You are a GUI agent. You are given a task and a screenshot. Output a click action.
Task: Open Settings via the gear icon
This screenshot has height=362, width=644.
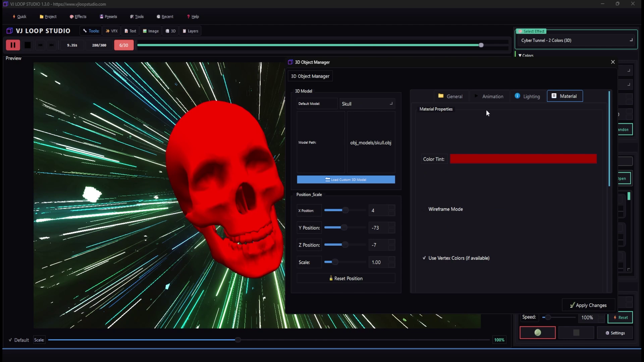[615, 333]
